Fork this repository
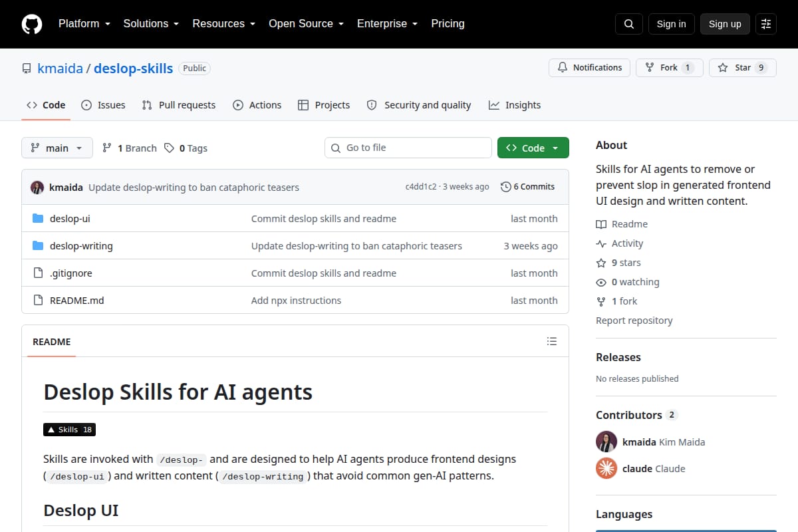 point(670,68)
